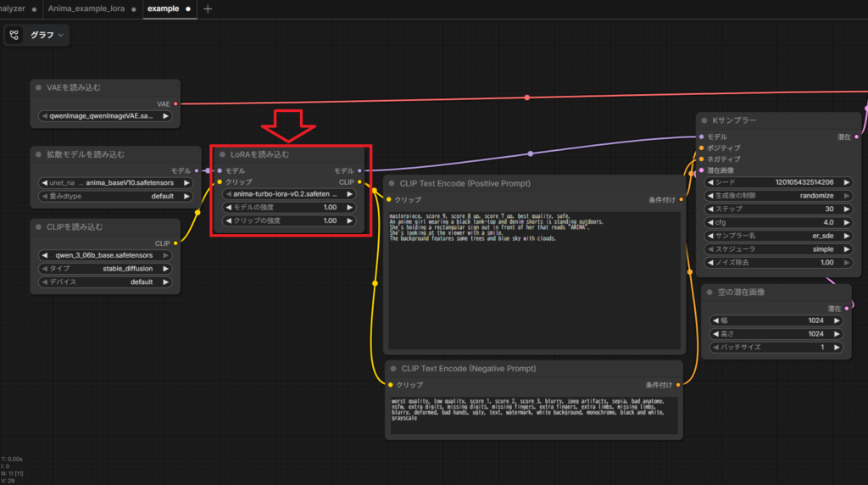Edit the シード seed value field
This screenshot has width=868, height=485.
pyautogui.click(x=778, y=182)
